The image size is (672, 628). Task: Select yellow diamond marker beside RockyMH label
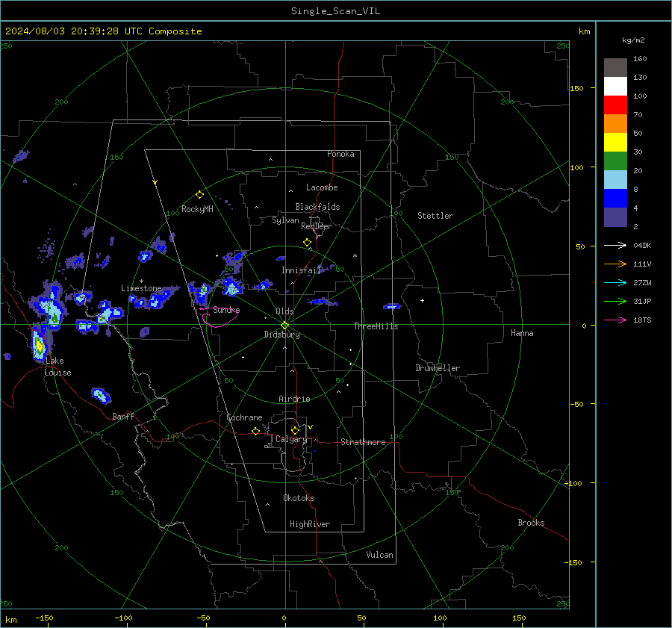point(199,195)
